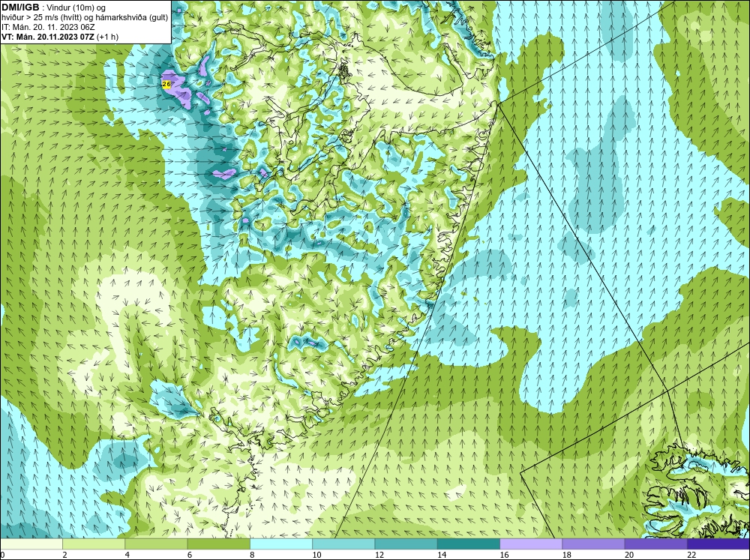Click the yellow 26 gust marker
The height and width of the screenshot is (560, 750).
(x=166, y=84)
